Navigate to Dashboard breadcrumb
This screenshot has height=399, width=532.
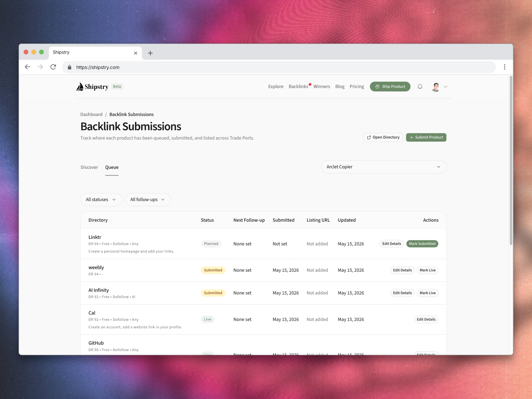coord(91,114)
